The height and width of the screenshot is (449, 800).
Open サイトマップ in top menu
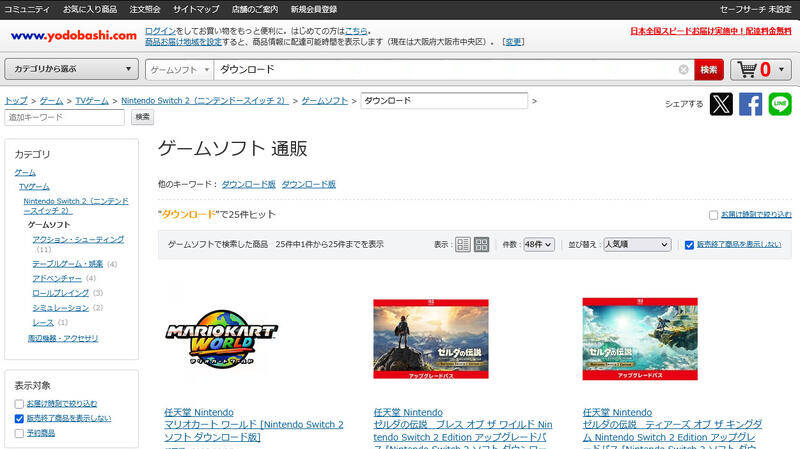pos(196,9)
